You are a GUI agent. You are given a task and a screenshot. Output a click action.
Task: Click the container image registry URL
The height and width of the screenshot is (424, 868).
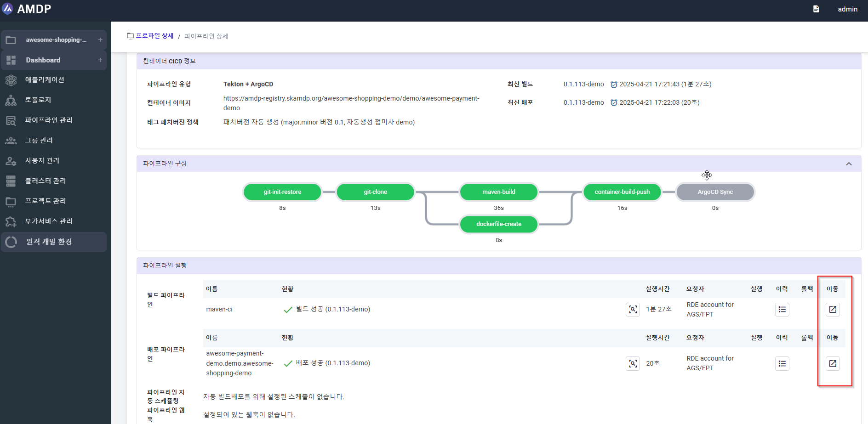(x=351, y=103)
